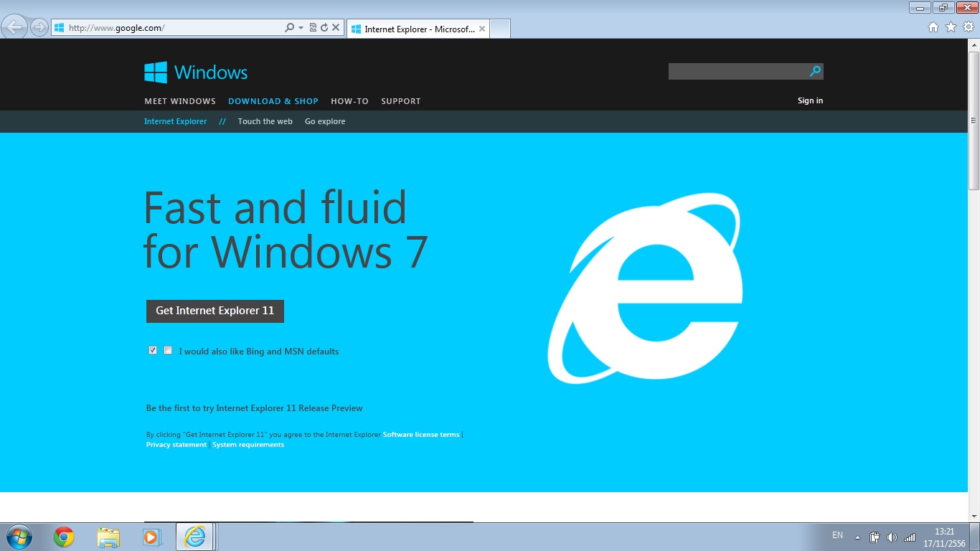
Task: Tick the empty checkbox beside Bing and MSN text
Action: [x=168, y=350]
